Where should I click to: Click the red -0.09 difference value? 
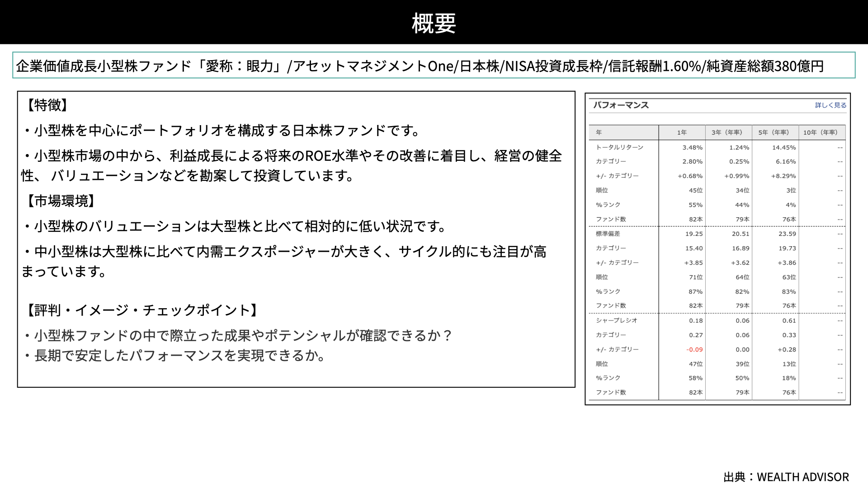point(694,349)
